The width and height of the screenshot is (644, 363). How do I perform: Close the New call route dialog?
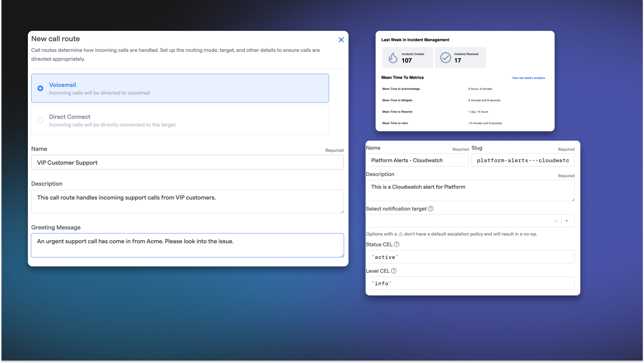[341, 40]
